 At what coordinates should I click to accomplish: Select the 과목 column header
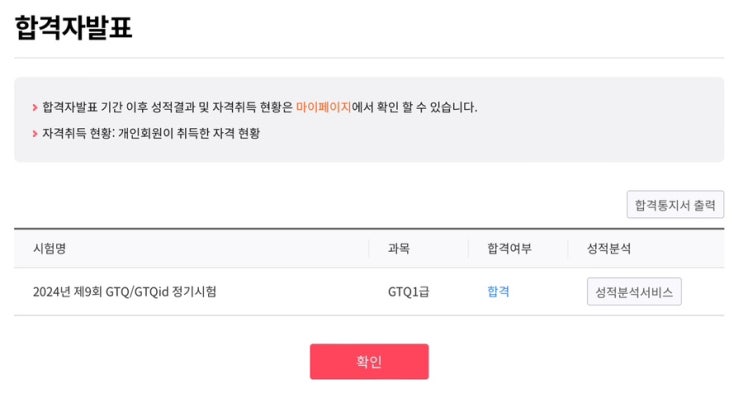point(399,248)
